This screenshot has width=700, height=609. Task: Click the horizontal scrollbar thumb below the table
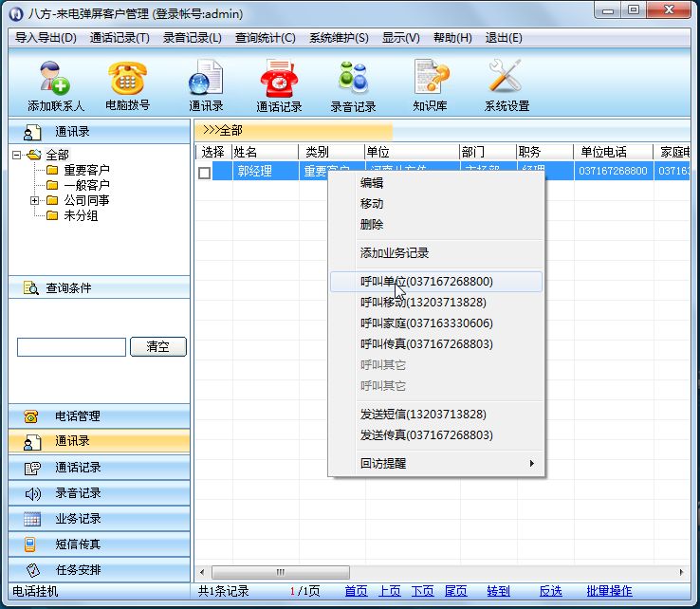[x=279, y=572]
